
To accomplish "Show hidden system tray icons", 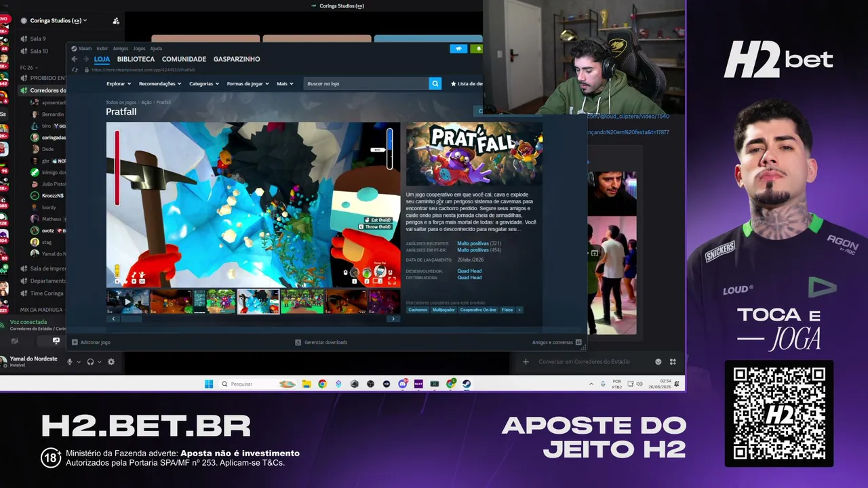I will click(x=591, y=384).
